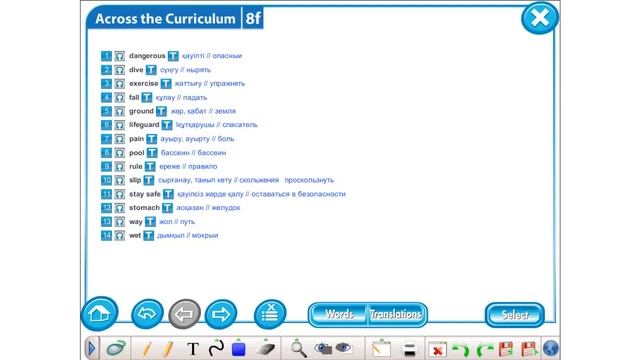
Task: Go to the next page arrow
Action: point(221,314)
